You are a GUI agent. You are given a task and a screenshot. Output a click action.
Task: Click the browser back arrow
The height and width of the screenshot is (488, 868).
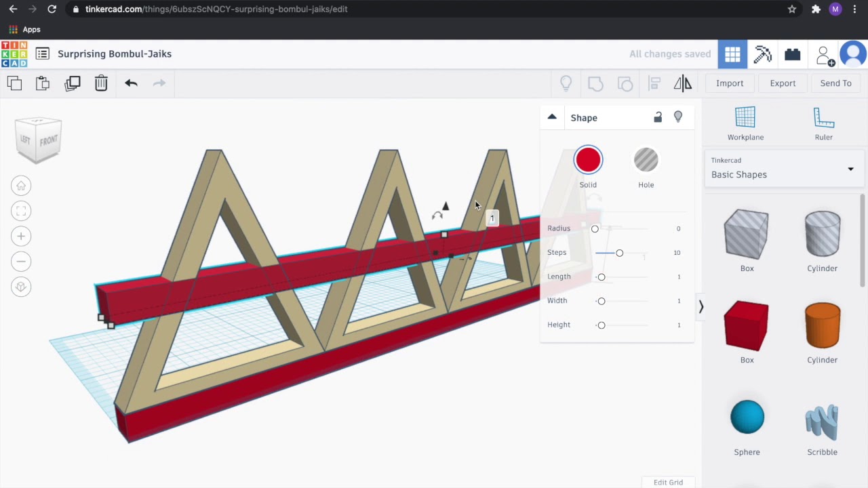click(13, 9)
